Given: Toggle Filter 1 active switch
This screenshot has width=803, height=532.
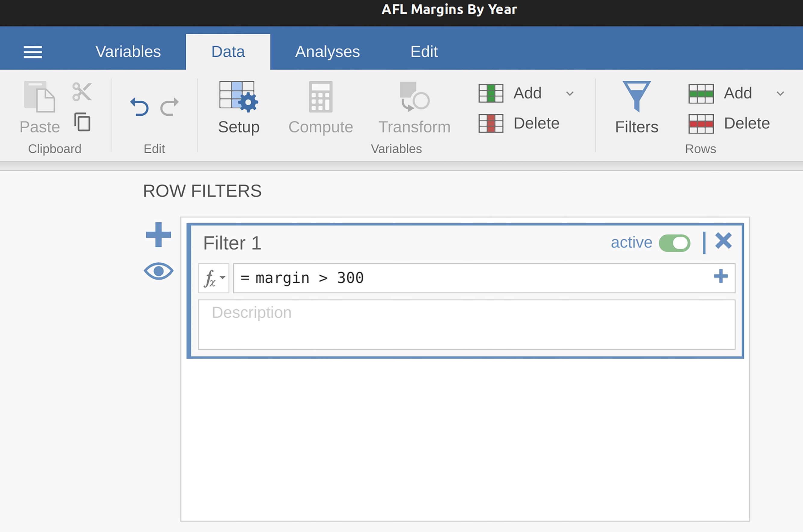Looking at the screenshot, I should pyautogui.click(x=674, y=243).
